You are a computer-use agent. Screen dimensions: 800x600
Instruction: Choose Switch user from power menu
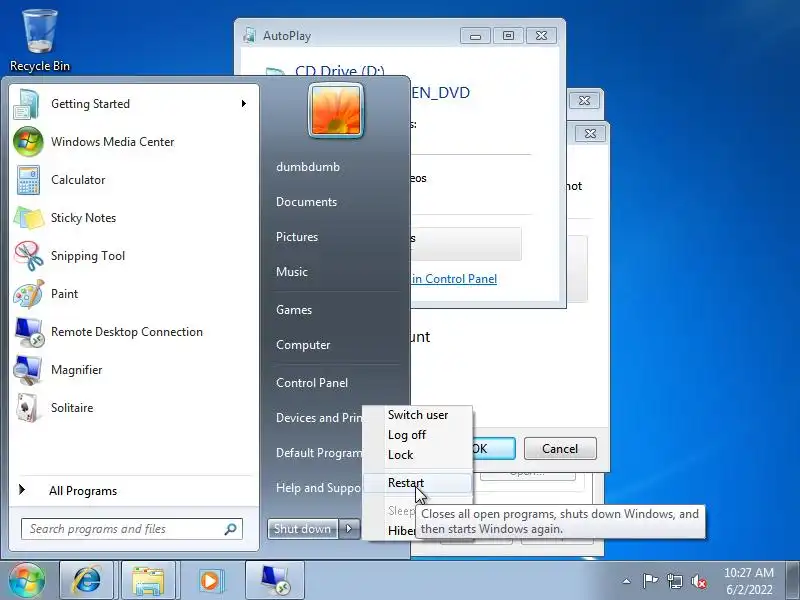[x=418, y=415]
